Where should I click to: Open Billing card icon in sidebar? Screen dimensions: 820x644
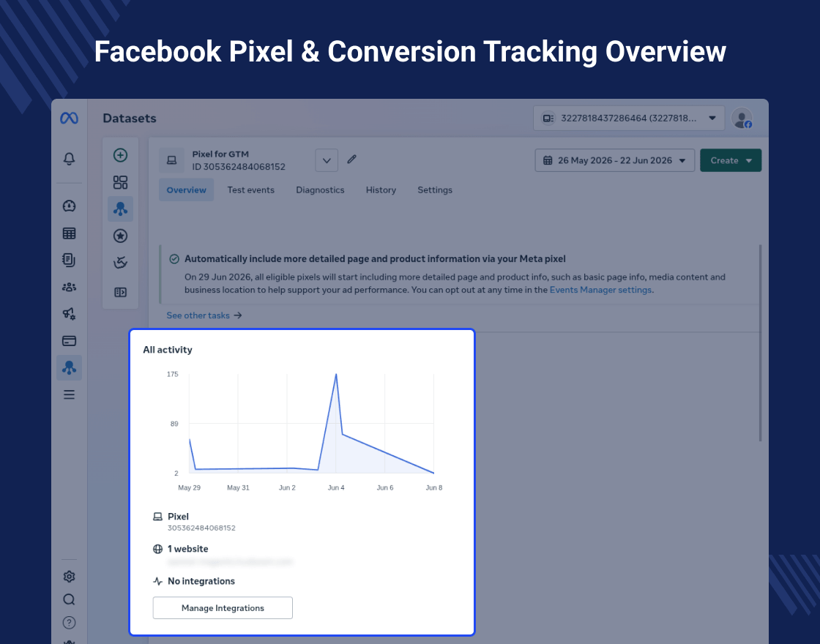click(x=69, y=341)
